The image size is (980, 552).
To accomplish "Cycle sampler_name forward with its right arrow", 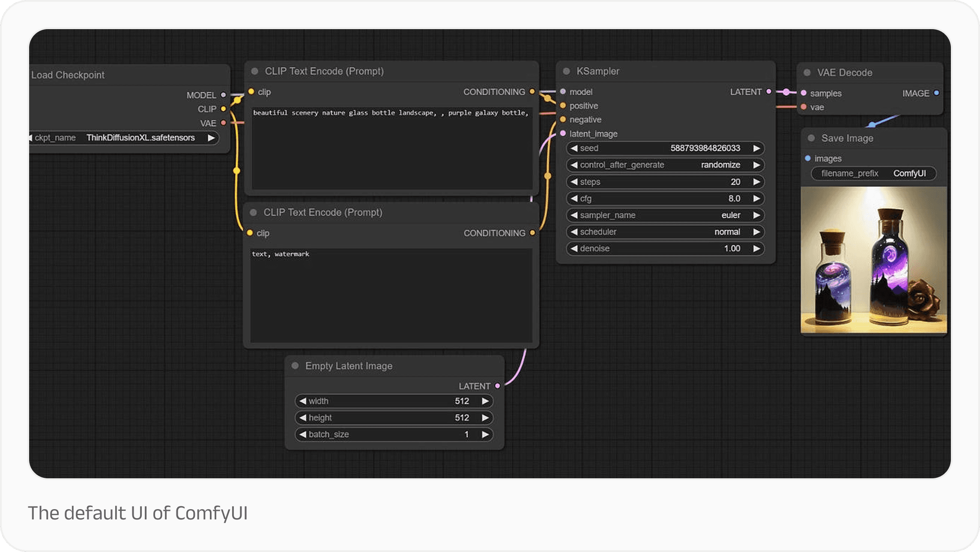I will (756, 215).
